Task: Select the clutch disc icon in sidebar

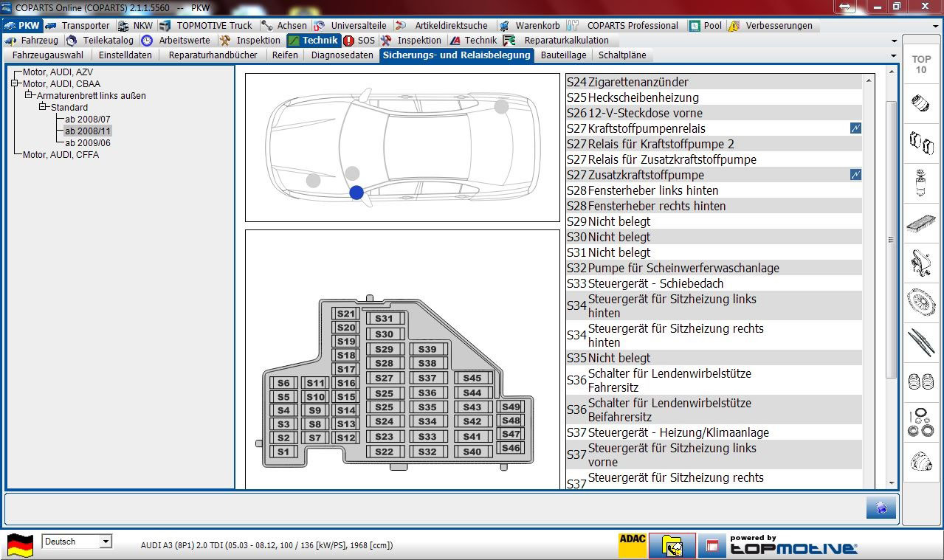Action: tap(921, 302)
